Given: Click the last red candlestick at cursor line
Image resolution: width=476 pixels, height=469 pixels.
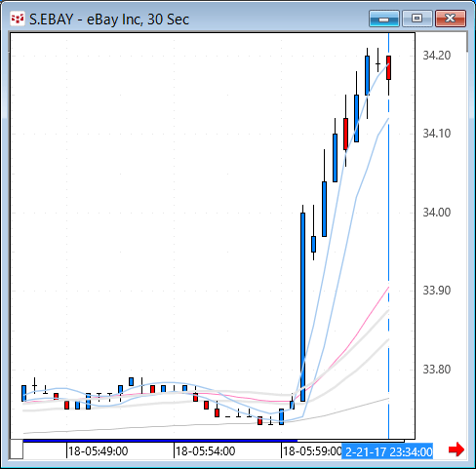Looking at the screenshot, I should point(388,67).
